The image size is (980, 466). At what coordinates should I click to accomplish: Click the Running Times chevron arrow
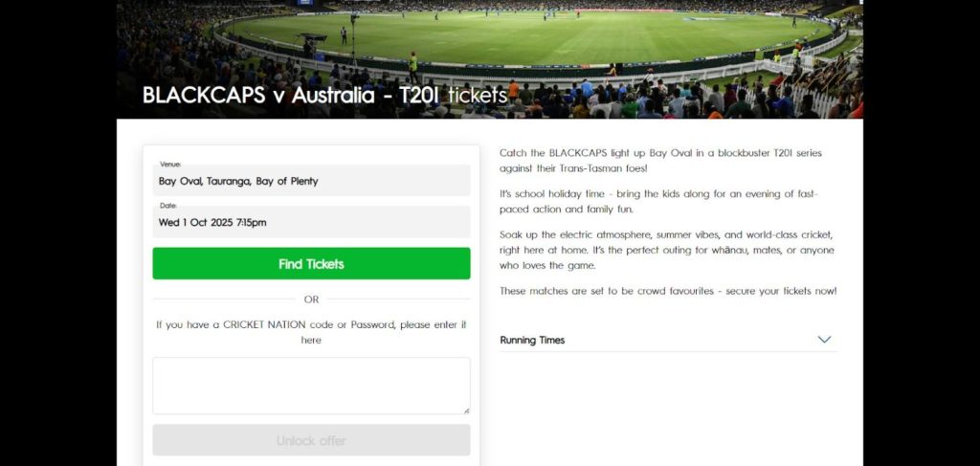coord(824,340)
